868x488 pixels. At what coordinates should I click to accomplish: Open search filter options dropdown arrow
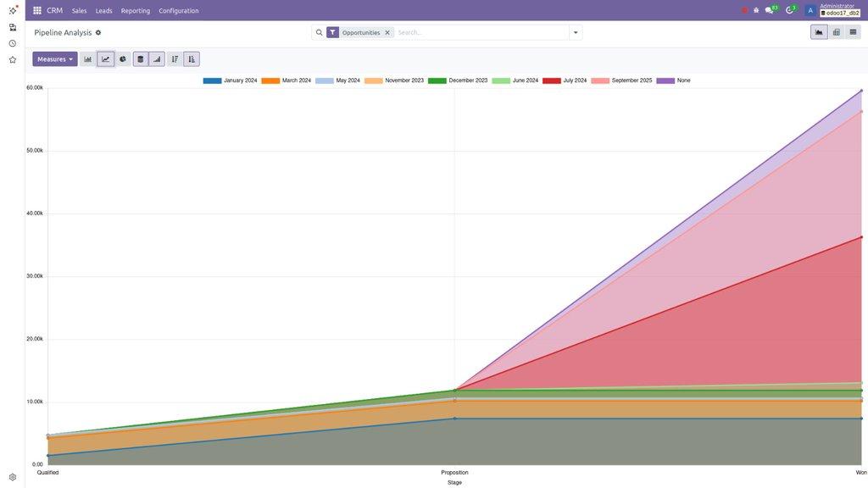point(576,32)
